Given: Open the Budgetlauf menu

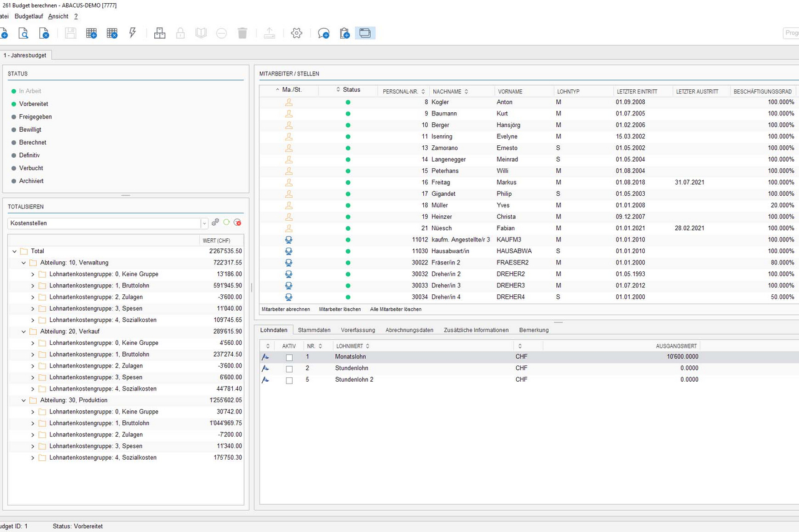Looking at the screenshot, I should point(28,16).
